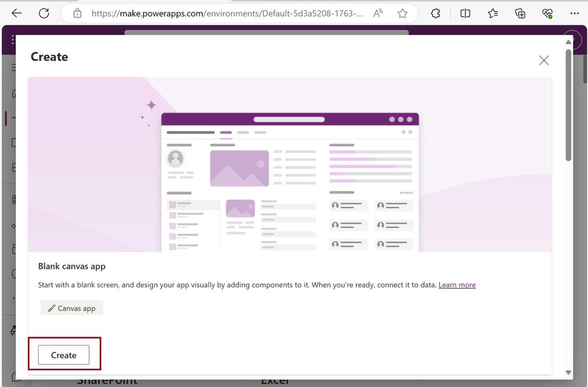Viewport: 588px width, 387px height.
Task: Click the Create dialog title
Action: pos(49,57)
